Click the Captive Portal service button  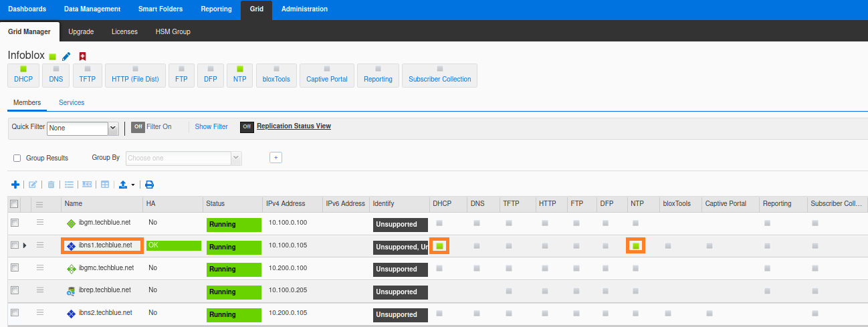[x=327, y=76]
